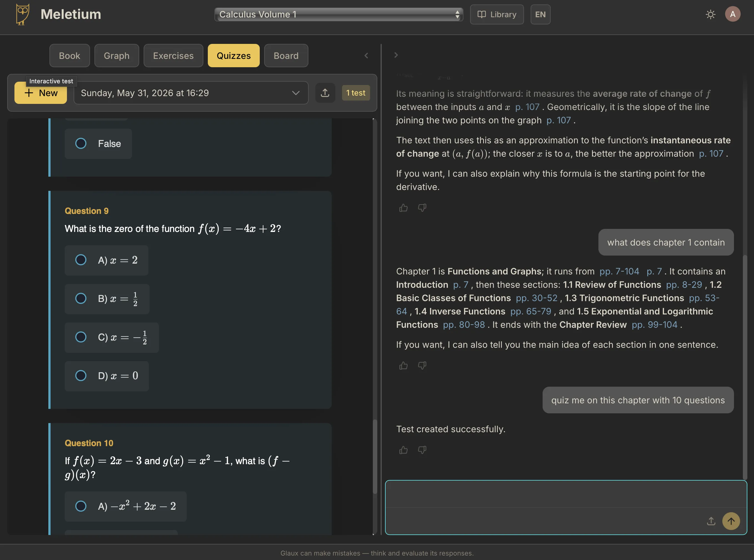This screenshot has width=754, height=560.
Task: Create a New interactive test
Action: pyautogui.click(x=41, y=93)
